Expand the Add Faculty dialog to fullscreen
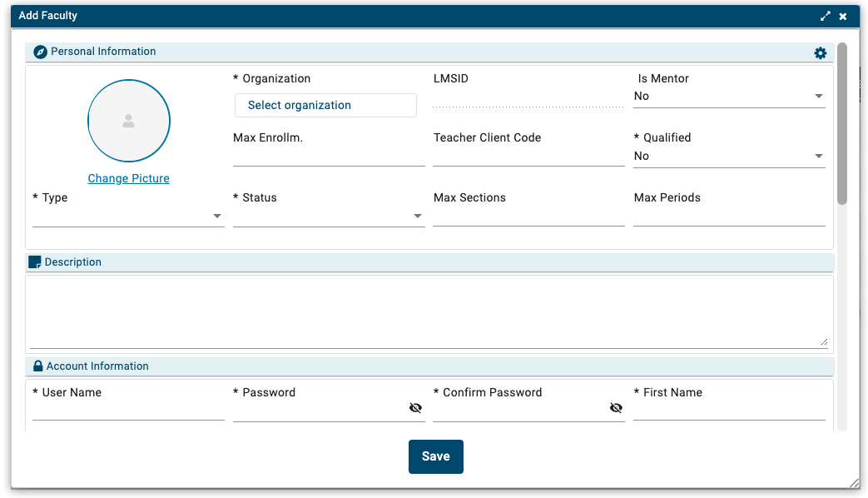The image size is (868, 498). click(826, 16)
